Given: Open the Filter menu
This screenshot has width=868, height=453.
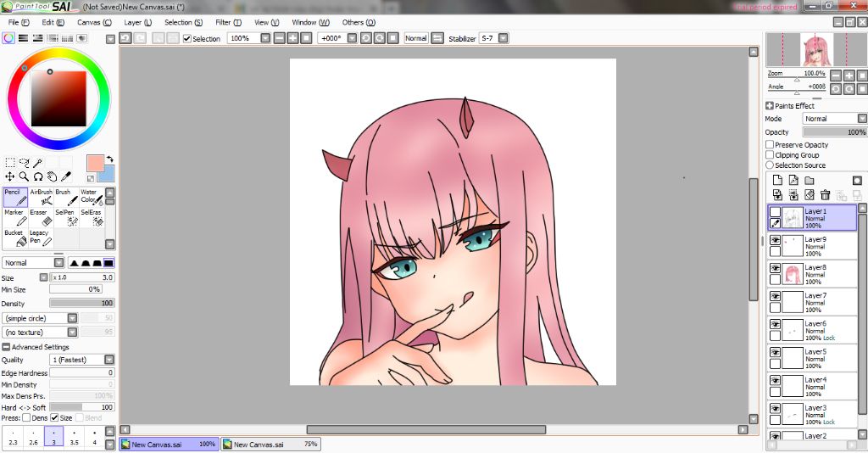Looking at the screenshot, I should (228, 22).
